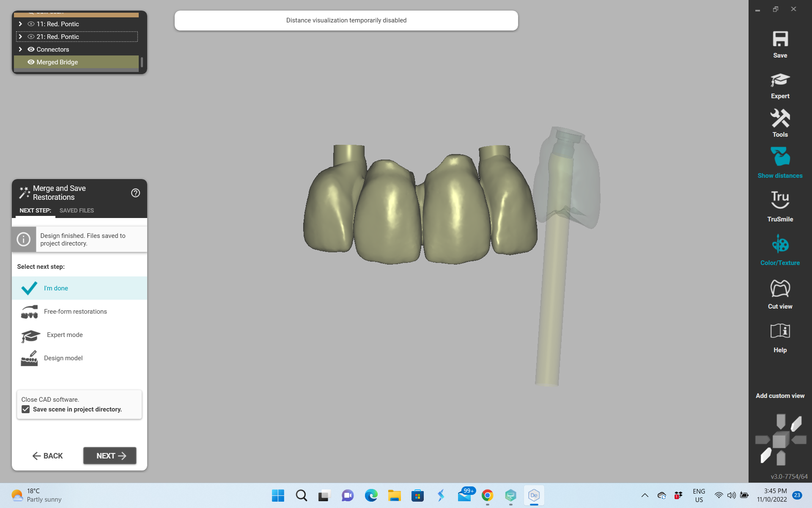Click the right arrow of view cube

click(799, 440)
